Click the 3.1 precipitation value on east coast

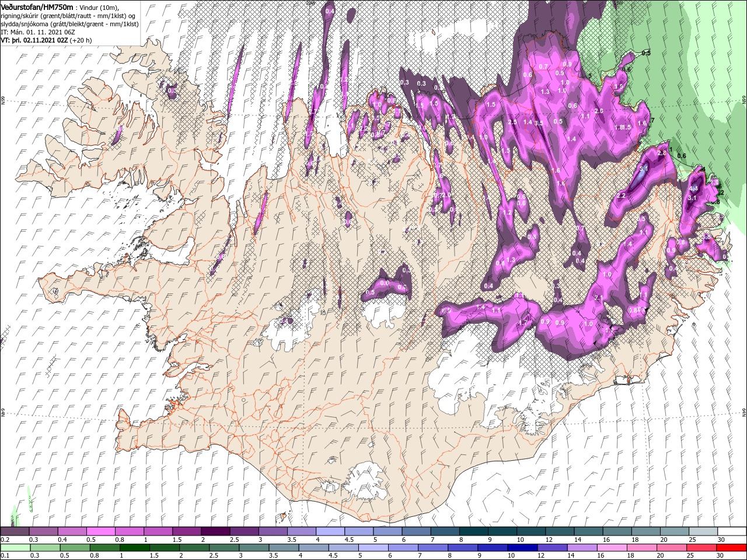693,198
